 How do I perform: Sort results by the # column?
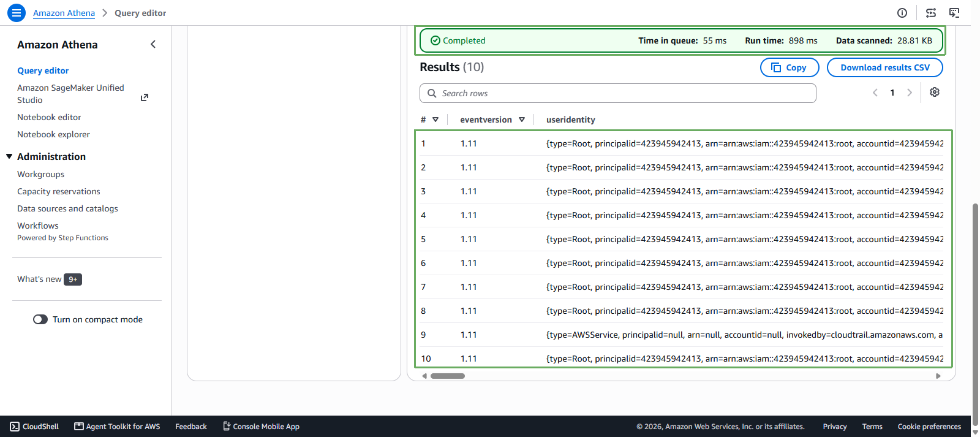point(435,120)
